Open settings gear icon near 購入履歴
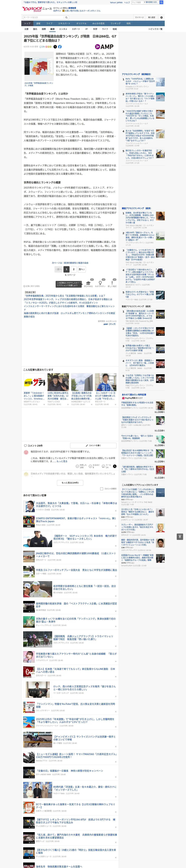186x868 pixels. click(x=161, y=18)
